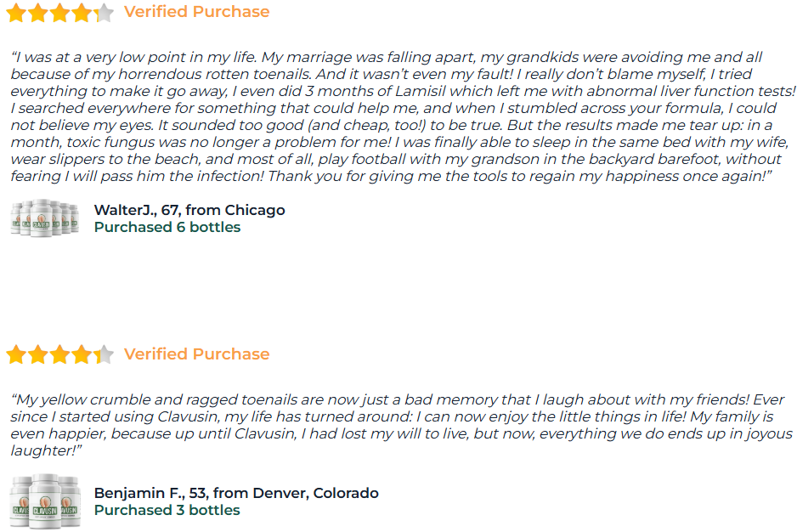Image resolution: width=797 pixels, height=532 pixels.
Task: Click the first star in Walter's rating
Action: (x=16, y=13)
